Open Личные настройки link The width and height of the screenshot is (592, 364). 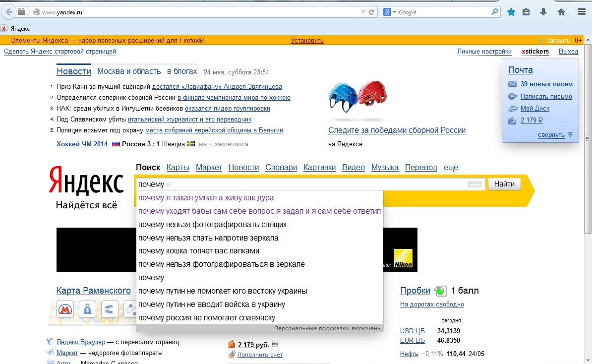pos(484,52)
